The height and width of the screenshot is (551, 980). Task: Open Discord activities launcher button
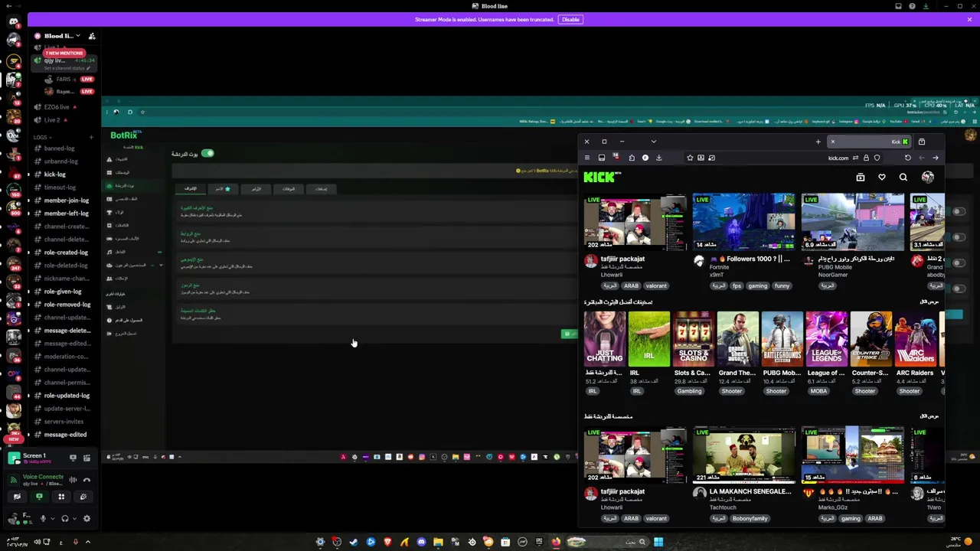61,497
